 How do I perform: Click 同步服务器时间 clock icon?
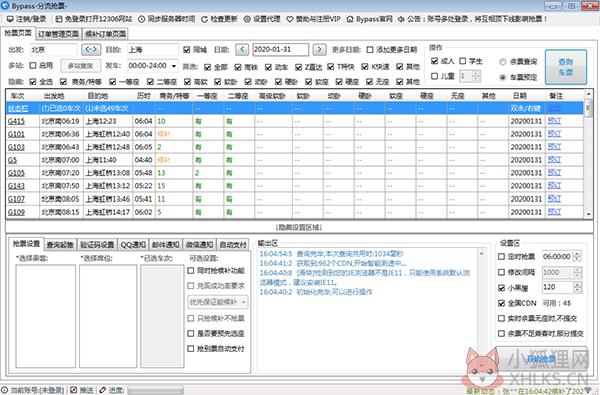(141, 19)
